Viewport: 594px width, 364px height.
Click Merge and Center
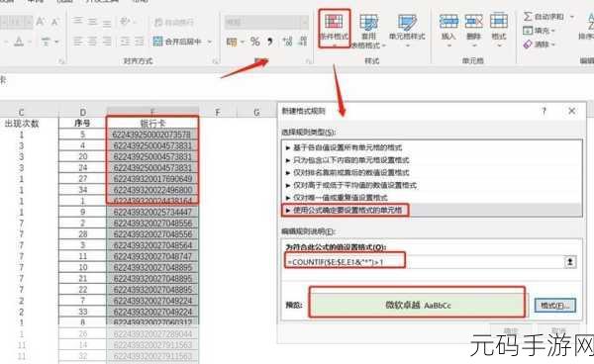click(177, 42)
